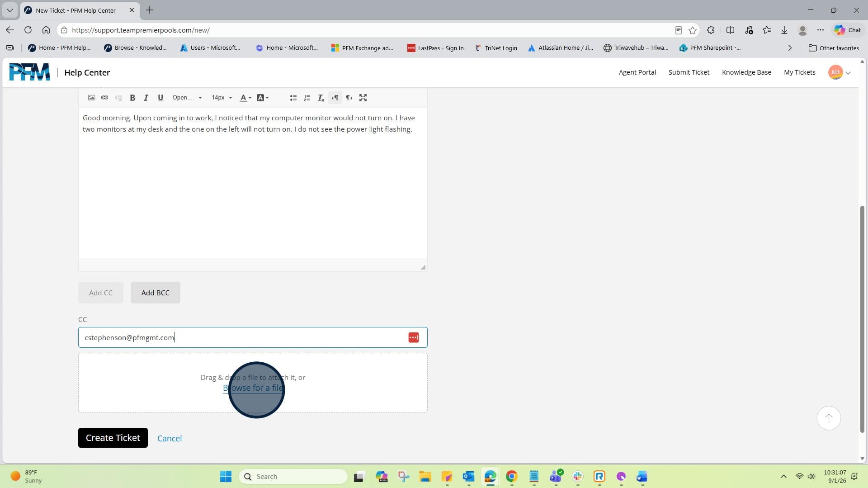Click the Cancel link
The image size is (868, 488).
[x=170, y=438]
